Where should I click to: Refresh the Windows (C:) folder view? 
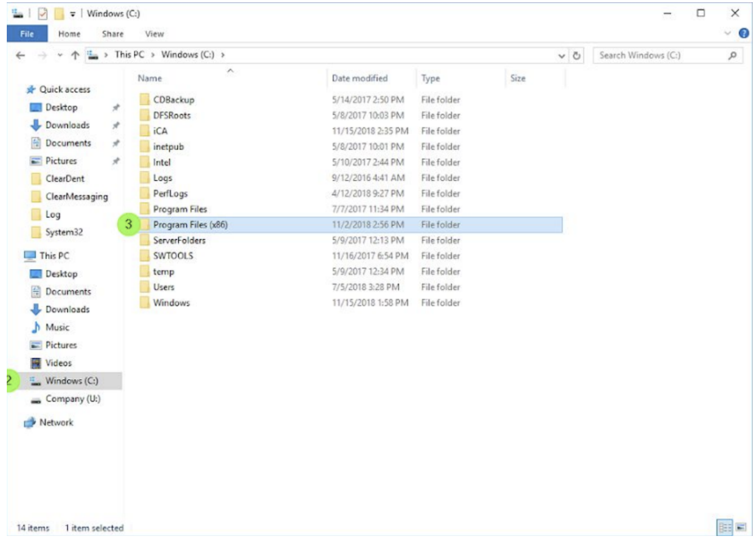577,55
